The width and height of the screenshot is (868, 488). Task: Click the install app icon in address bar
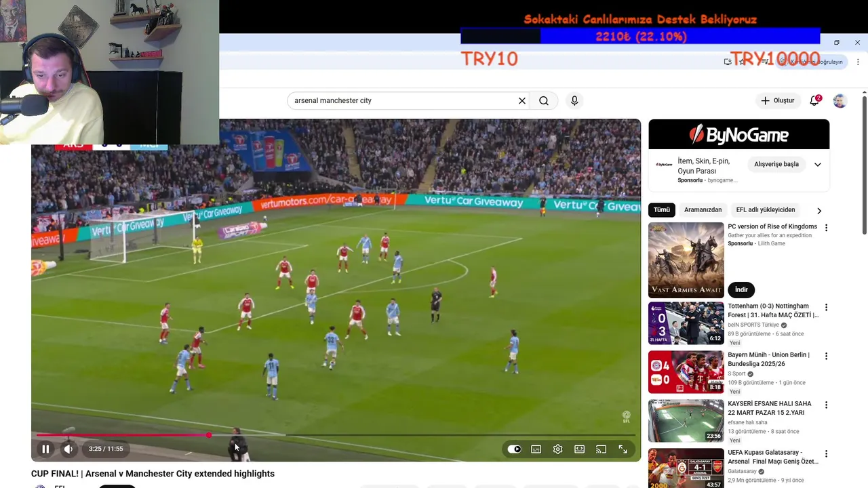coord(728,62)
